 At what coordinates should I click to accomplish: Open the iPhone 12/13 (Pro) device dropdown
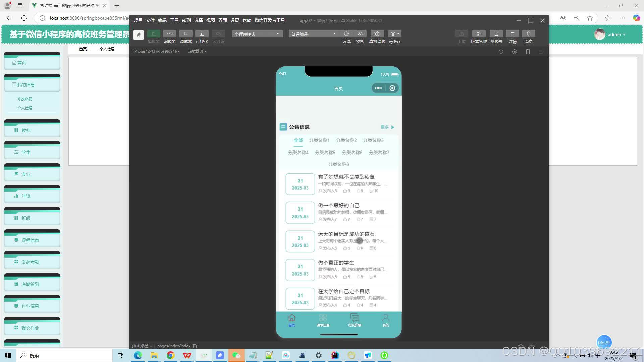(x=156, y=51)
